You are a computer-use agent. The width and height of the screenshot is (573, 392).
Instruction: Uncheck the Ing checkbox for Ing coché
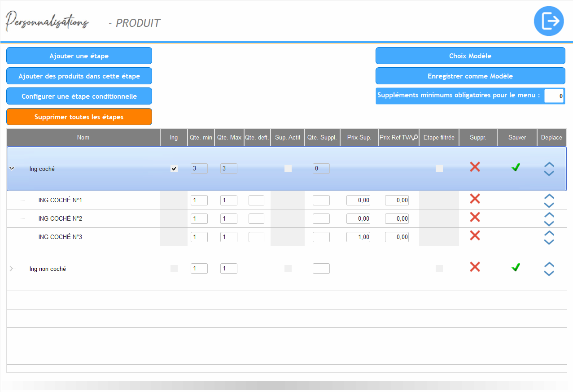[174, 169]
